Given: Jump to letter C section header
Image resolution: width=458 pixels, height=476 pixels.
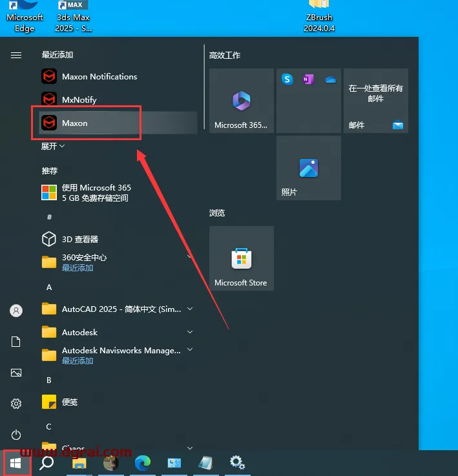Looking at the screenshot, I should click(49, 426).
